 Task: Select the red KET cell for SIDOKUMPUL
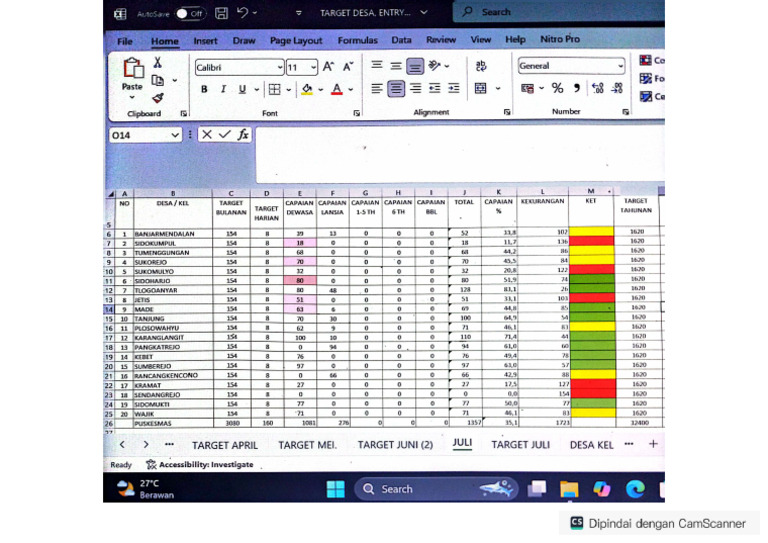[592, 241]
